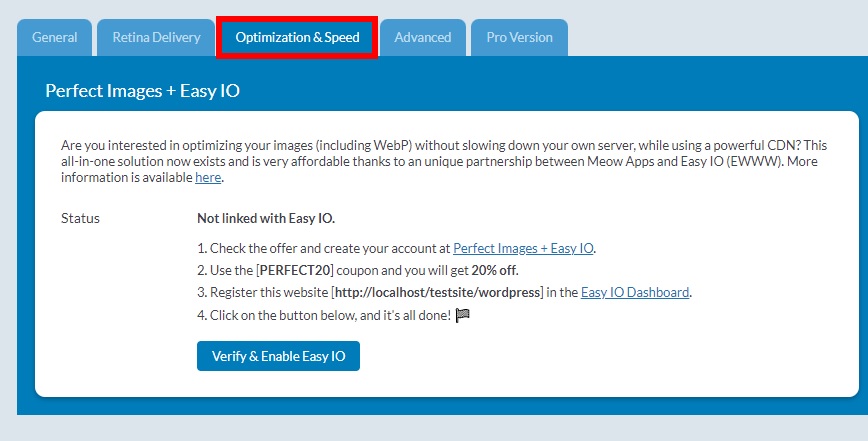Click the Perfect Images + Easy IO section heading

(x=142, y=91)
